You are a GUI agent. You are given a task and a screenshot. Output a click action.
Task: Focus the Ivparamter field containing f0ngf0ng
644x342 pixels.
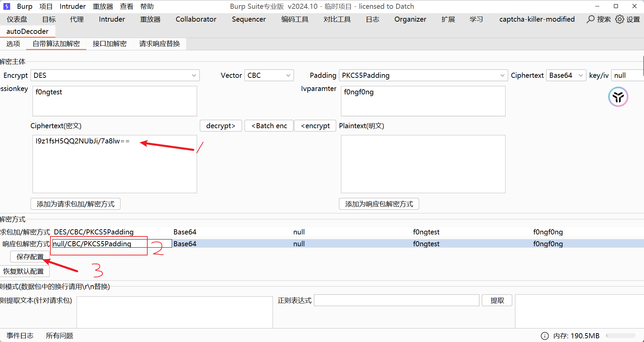click(x=423, y=101)
